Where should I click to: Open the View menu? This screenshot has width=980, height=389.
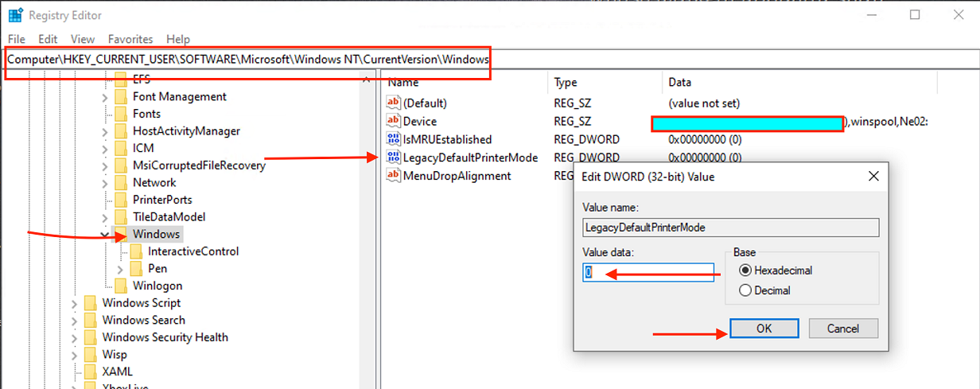pyautogui.click(x=83, y=39)
